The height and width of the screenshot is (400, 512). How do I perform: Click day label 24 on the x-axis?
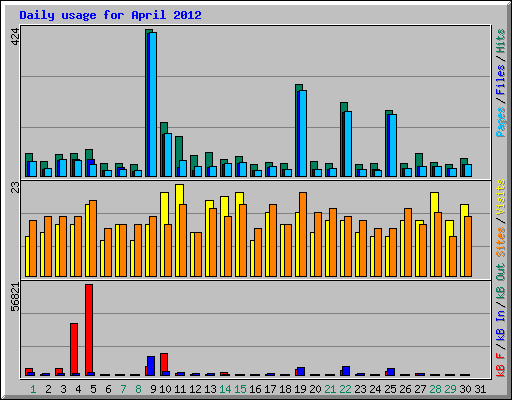pos(375,389)
